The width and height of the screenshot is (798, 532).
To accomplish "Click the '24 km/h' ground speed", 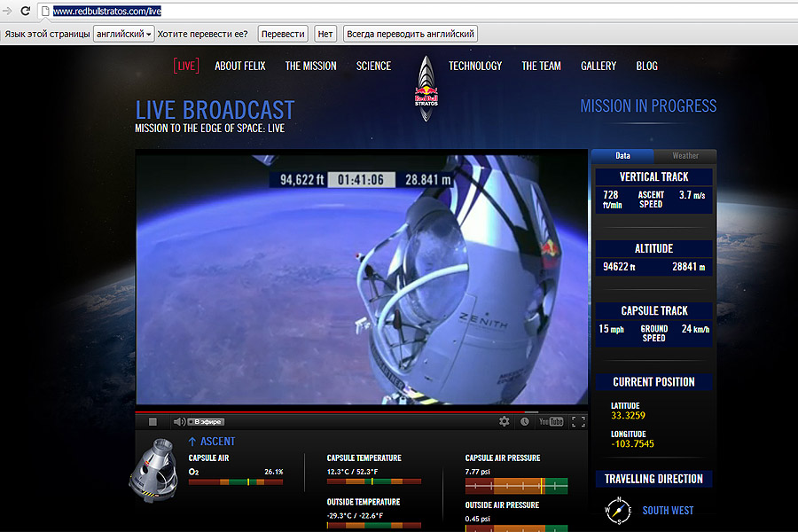I will (x=695, y=329).
